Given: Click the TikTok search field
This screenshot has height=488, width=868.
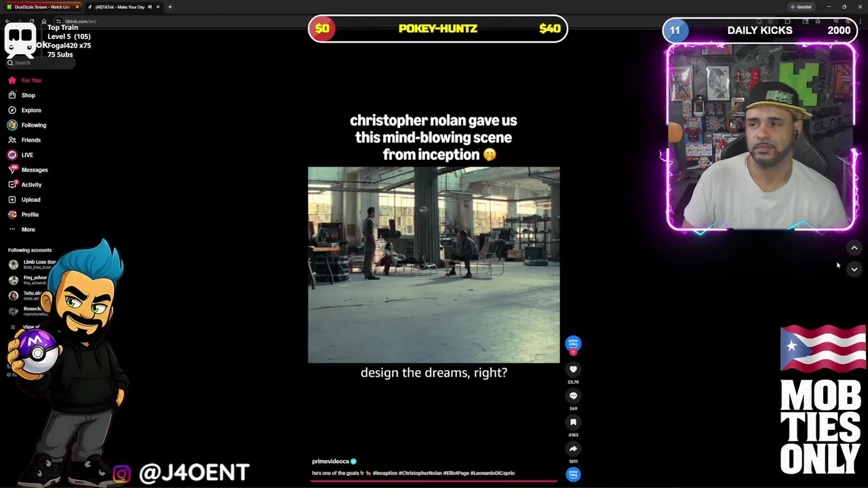Looking at the screenshot, I should [39, 62].
